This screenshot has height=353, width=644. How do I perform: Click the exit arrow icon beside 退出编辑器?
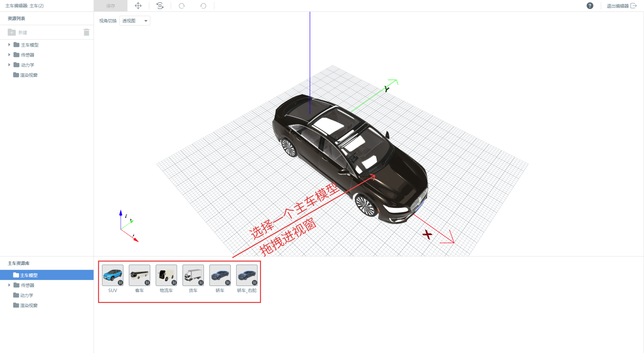634,6
